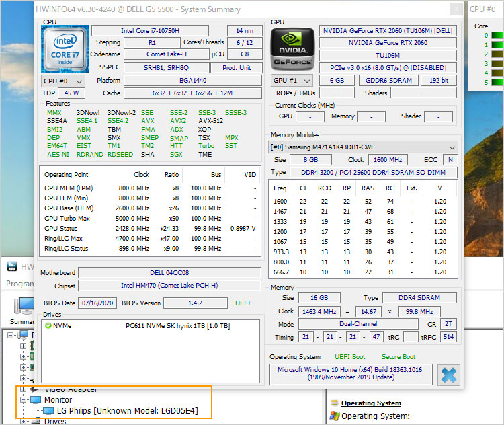Screen dimensions: 504x425
Task: Click the Operating System link heading
Action: point(371,403)
